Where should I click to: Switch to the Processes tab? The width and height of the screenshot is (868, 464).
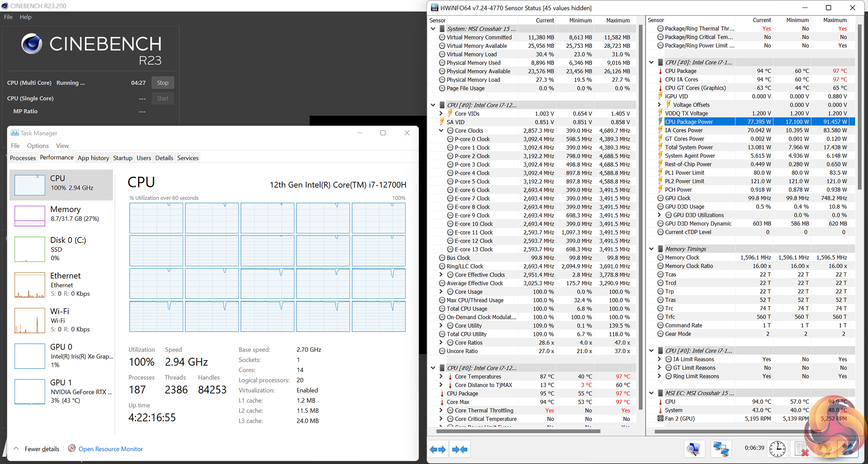click(x=23, y=158)
